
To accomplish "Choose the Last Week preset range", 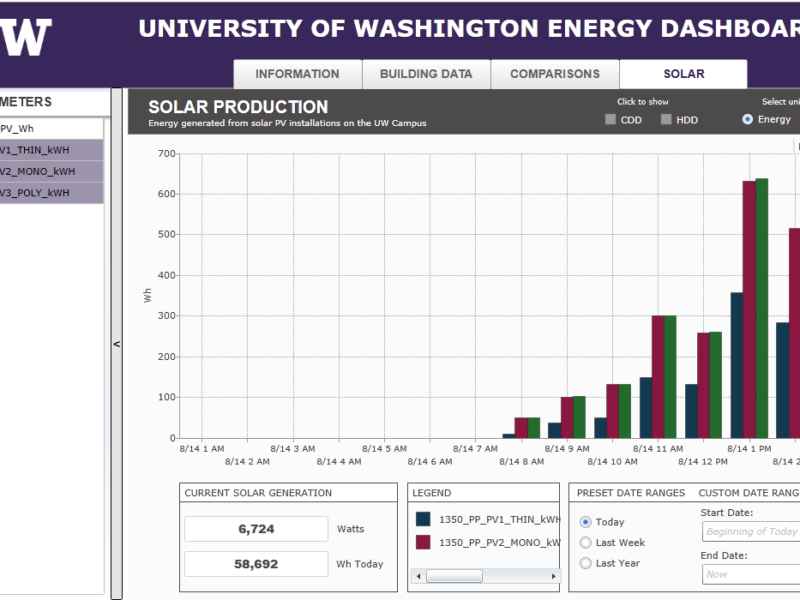I will coord(586,543).
